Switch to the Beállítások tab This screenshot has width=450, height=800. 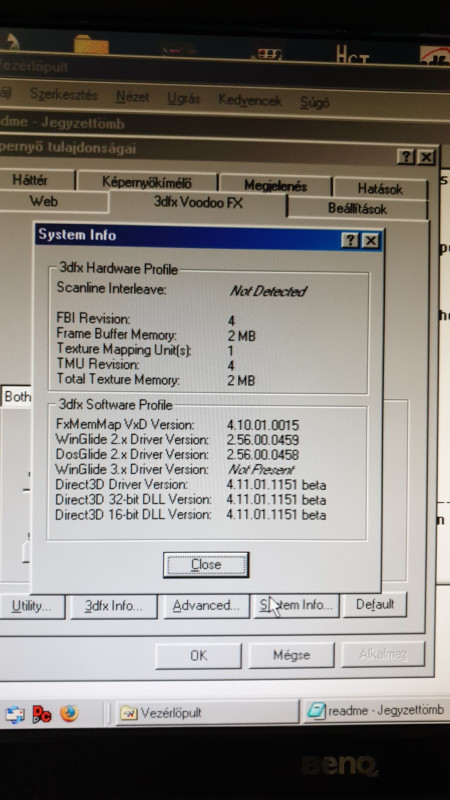357,208
